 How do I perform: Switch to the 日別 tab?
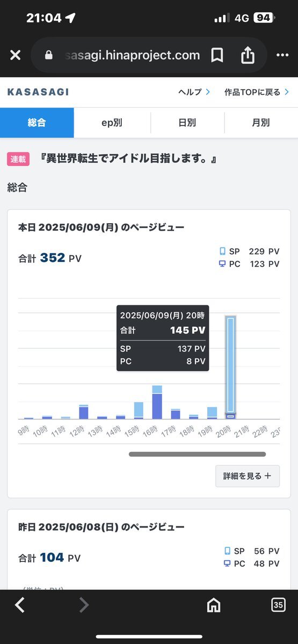coord(187,123)
